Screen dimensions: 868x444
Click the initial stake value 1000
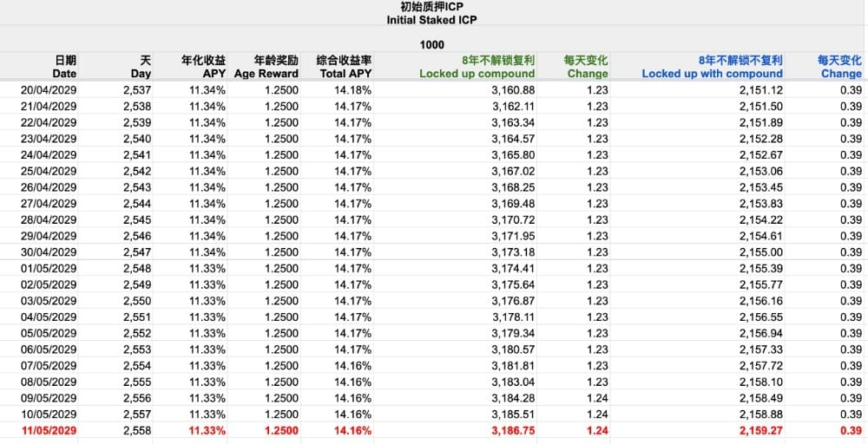pos(431,45)
